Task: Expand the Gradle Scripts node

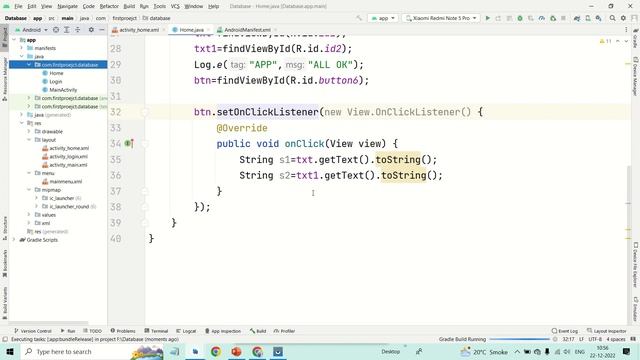Action: (x=14, y=240)
